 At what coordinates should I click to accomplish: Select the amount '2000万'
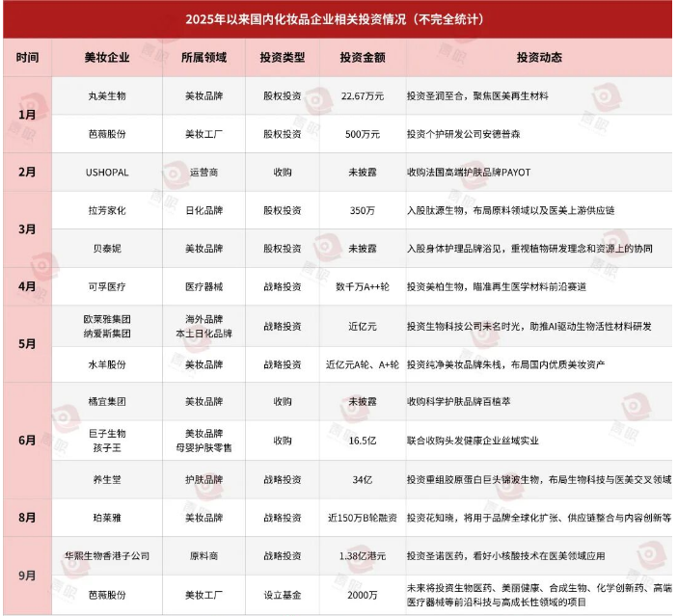coord(363,596)
